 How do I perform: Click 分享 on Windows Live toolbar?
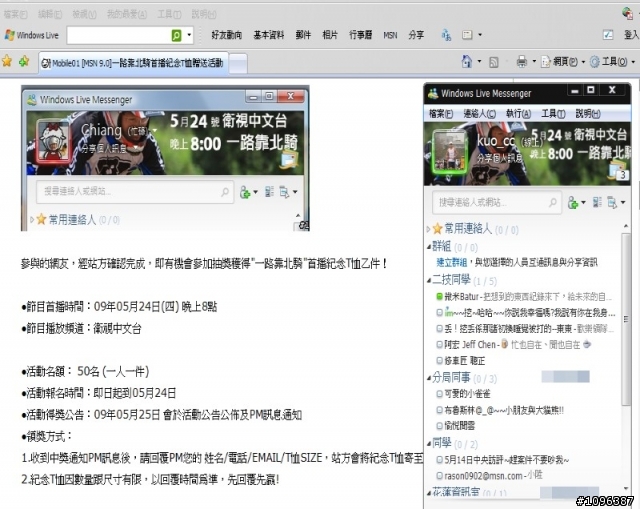[x=416, y=35]
